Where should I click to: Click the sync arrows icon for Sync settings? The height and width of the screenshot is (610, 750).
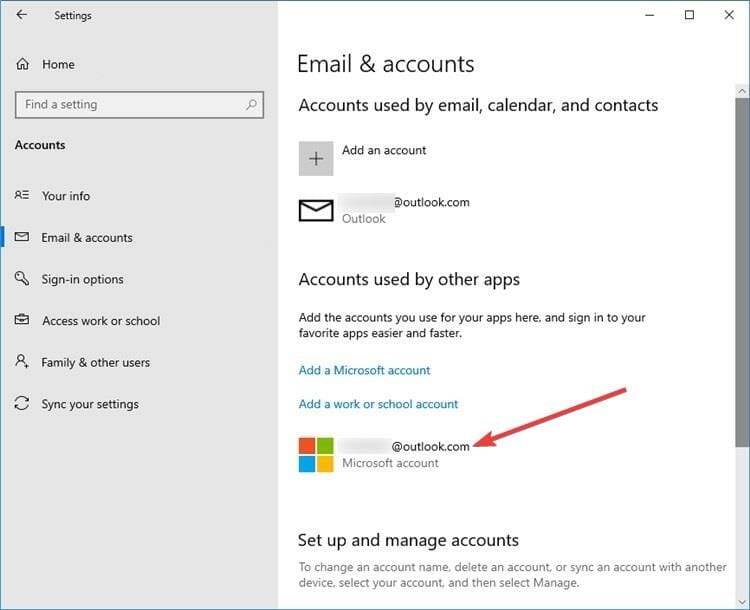[x=22, y=403]
